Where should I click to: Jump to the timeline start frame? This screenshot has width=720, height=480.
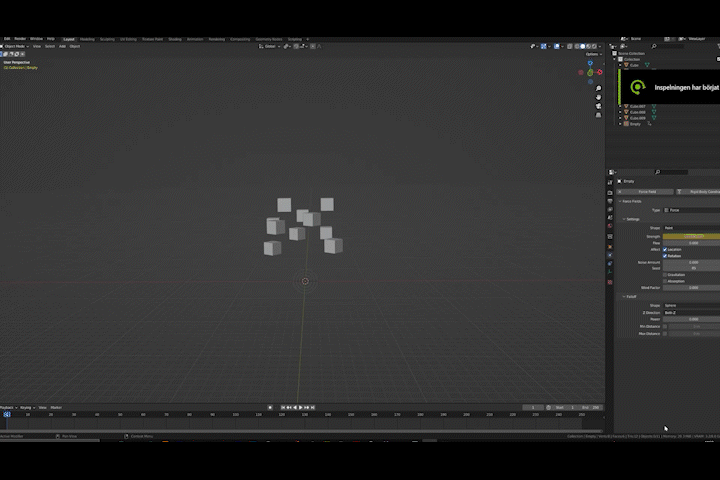pos(283,407)
